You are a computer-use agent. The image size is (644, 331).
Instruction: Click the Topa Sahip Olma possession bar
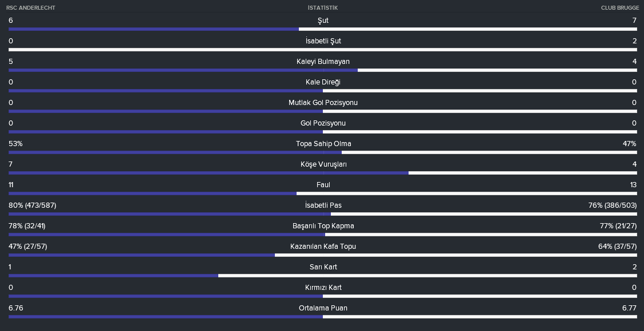click(x=323, y=152)
